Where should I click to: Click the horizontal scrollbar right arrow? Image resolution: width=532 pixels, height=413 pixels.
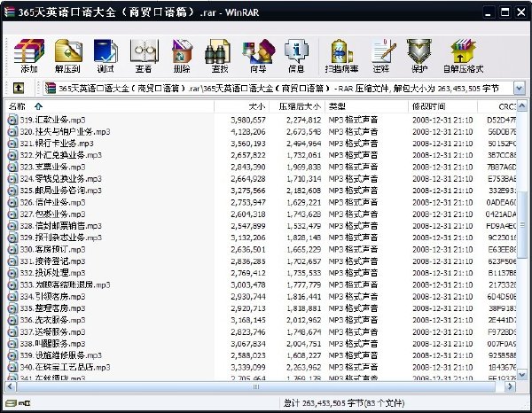[510, 386]
